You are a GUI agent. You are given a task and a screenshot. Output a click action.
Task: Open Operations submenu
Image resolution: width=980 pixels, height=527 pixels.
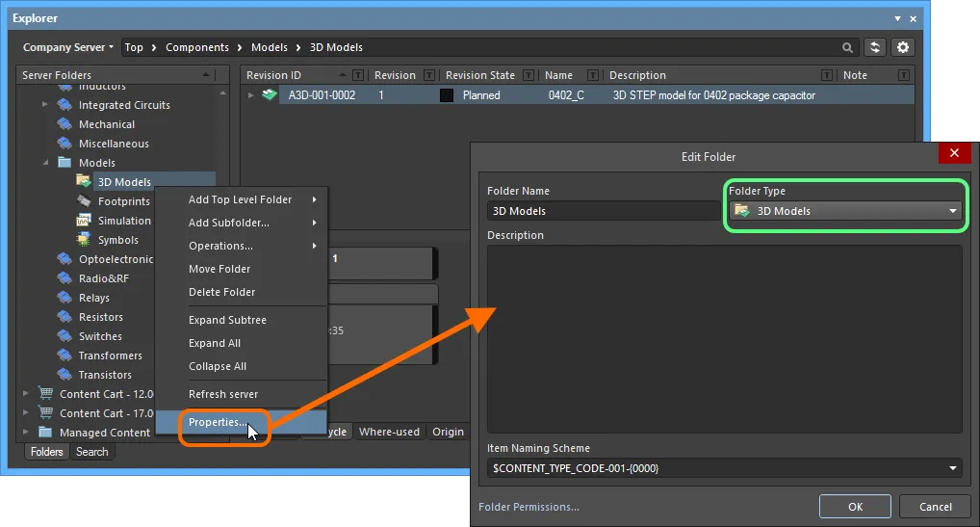point(242,246)
